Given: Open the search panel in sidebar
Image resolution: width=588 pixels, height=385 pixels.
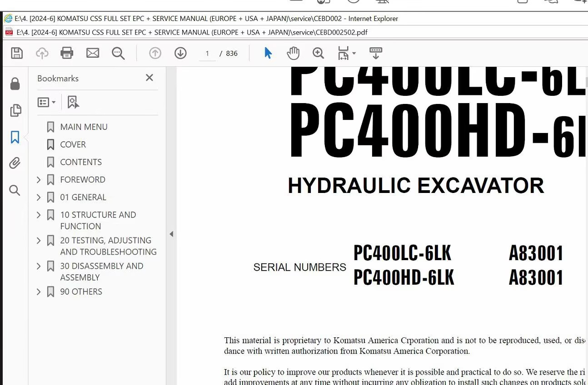Looking at the screenshot, I should pos(15,190).
